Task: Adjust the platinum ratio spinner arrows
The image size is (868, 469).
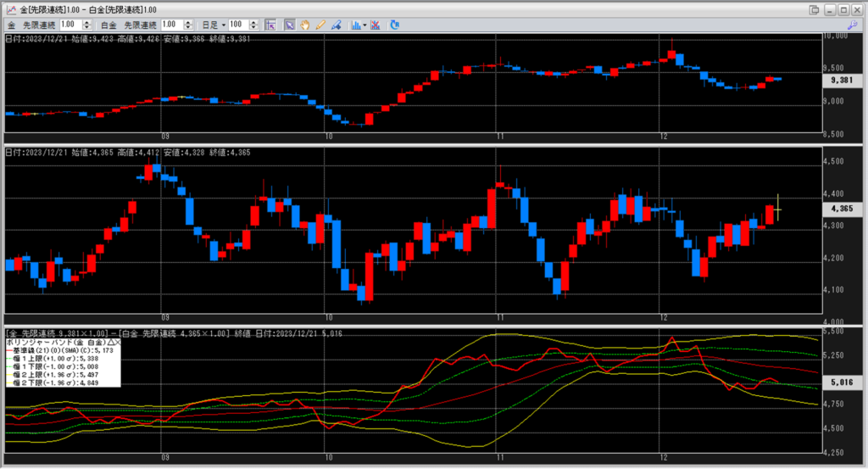Action: point(187,25)
